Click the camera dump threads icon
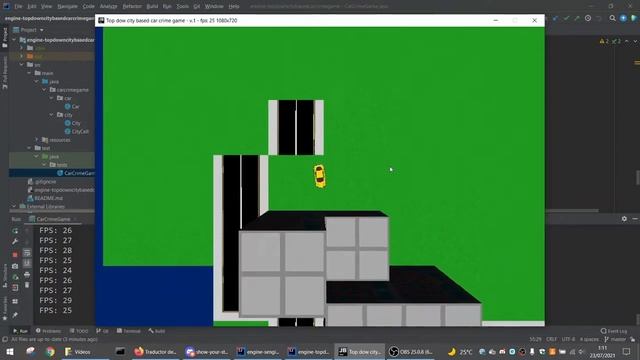640x360 pixels. [x=15, y=266]
